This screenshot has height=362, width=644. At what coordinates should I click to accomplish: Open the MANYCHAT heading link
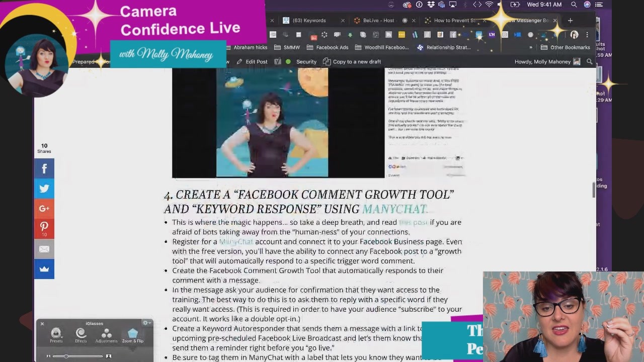[x=395, y=209]
